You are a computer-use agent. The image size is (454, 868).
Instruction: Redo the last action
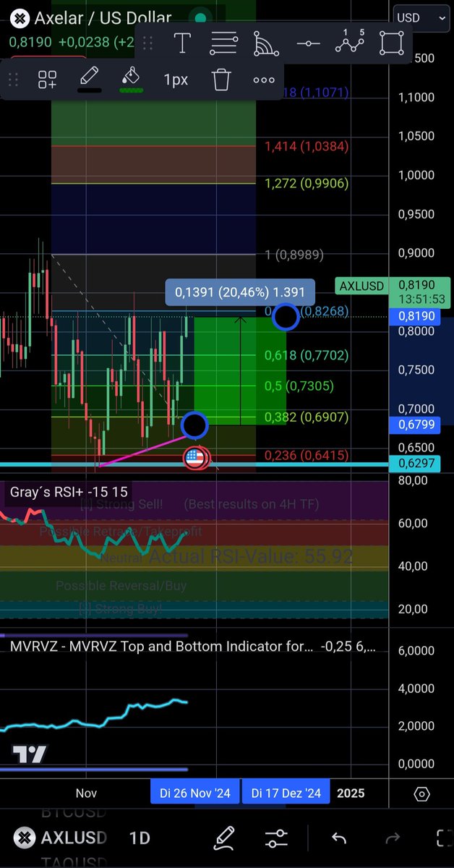(393, 838)
